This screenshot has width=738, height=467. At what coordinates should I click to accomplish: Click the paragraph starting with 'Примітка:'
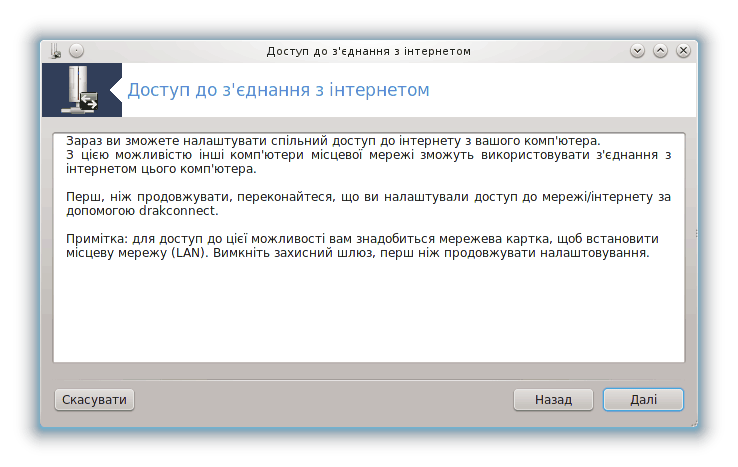point(362,246)
